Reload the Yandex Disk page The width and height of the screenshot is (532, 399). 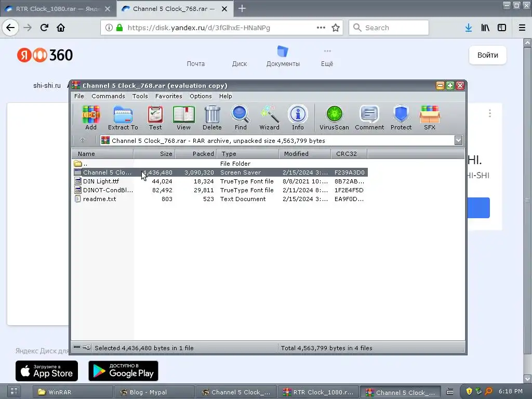44,28
